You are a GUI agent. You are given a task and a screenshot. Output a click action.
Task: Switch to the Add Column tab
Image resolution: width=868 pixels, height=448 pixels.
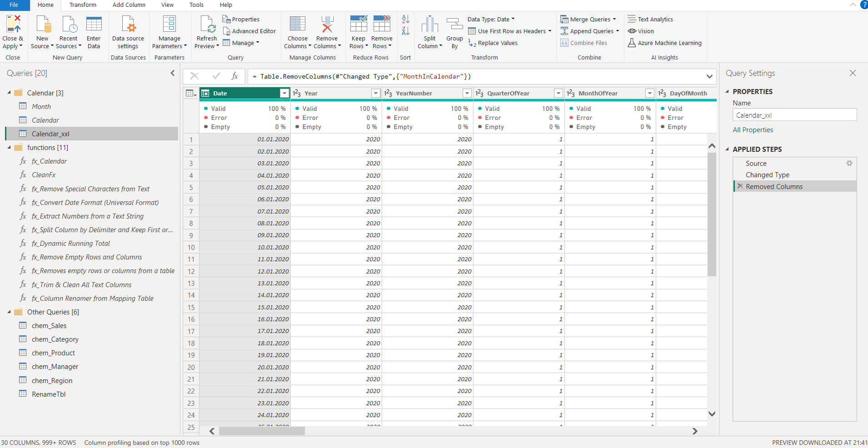129,5
